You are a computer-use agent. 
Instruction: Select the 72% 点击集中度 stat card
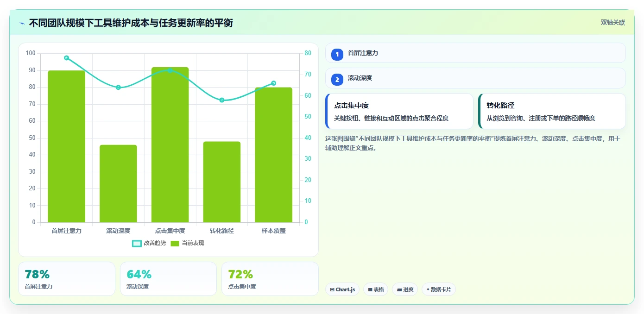(x=270, y=279)
